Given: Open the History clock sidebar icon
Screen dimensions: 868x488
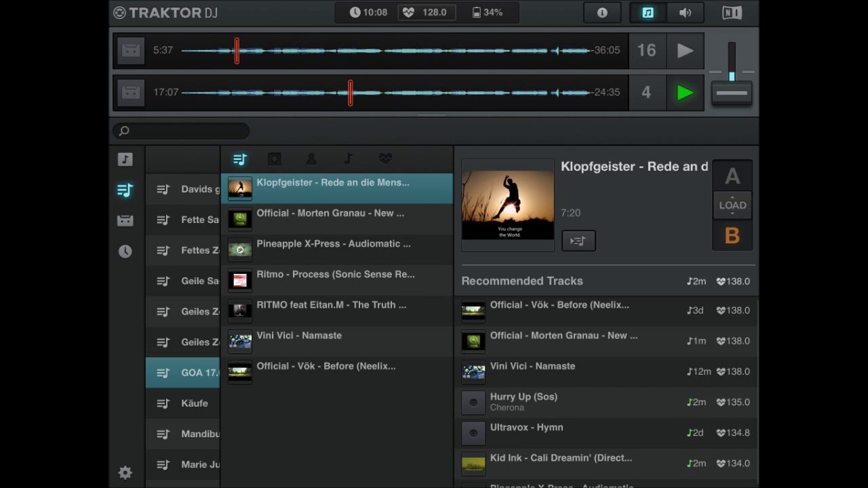Looking at the screenshot, I should point(125,251).
